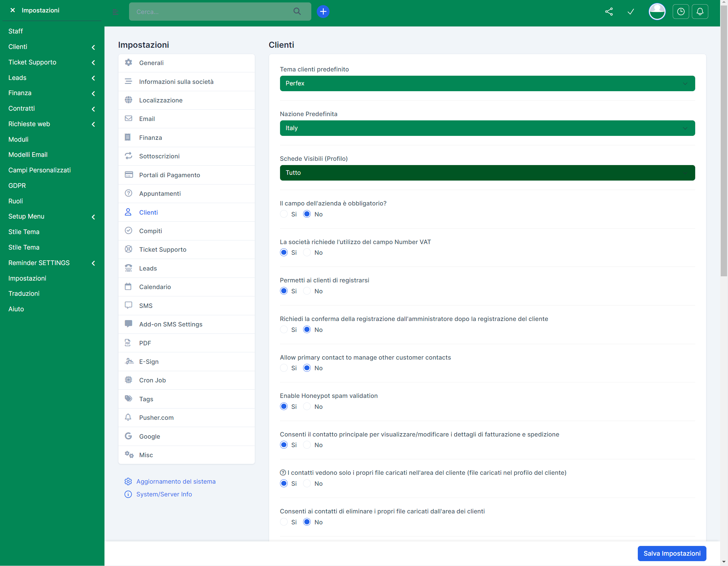Click into the Cerca search field

210,12
